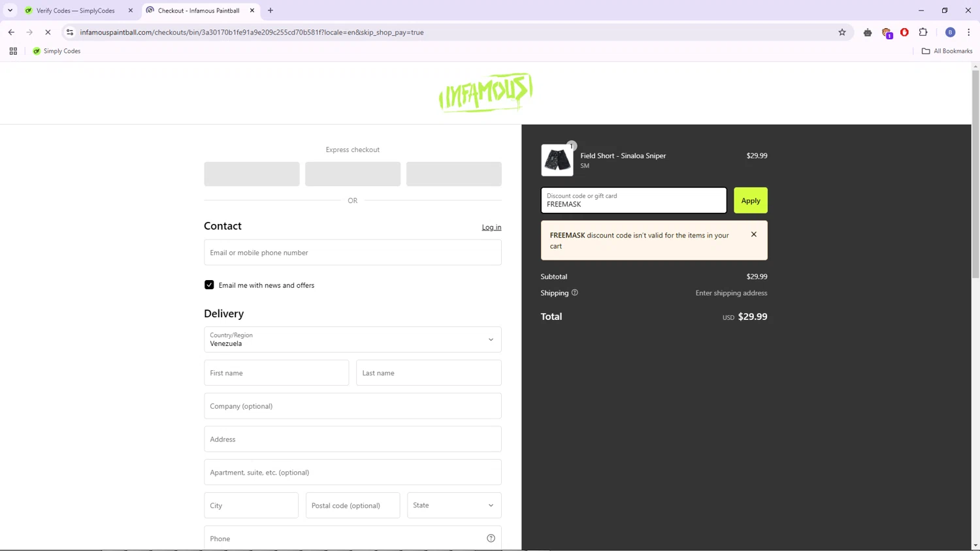This screenshot has height=551, width=980.
Task: Click the Last name field
Action: pyautogui.click(x=429, y=373)
